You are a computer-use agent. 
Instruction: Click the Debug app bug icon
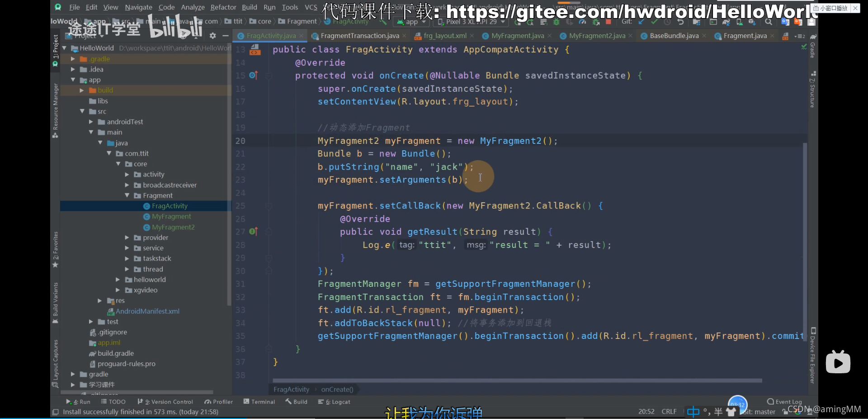[x=557, y=22]
